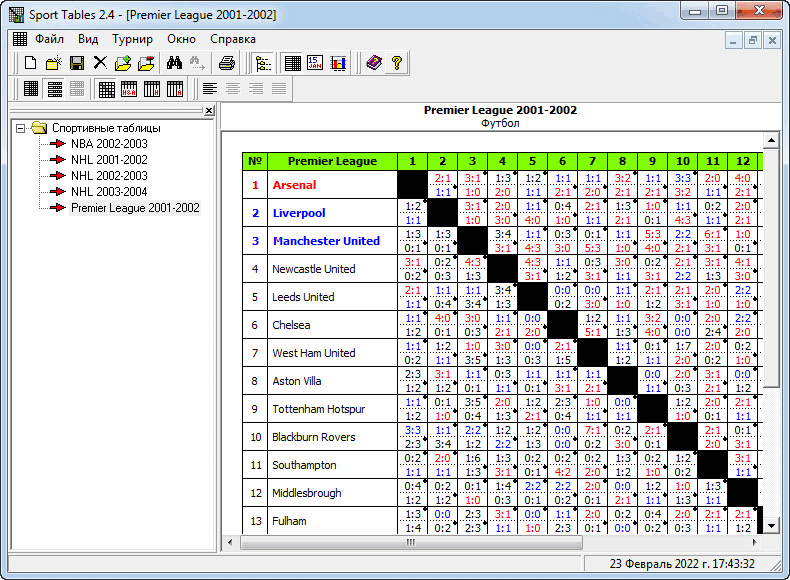Align text left in the table

click(210, 89)
